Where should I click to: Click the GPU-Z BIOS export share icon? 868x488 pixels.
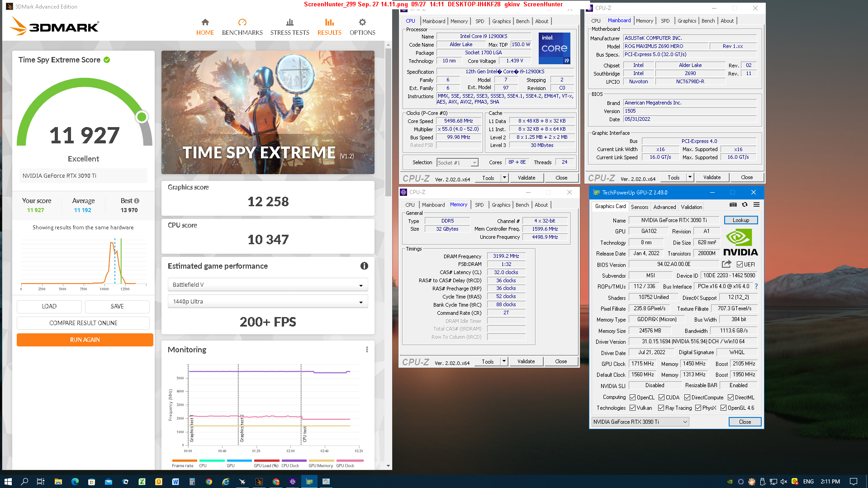[x=726, y=264]
